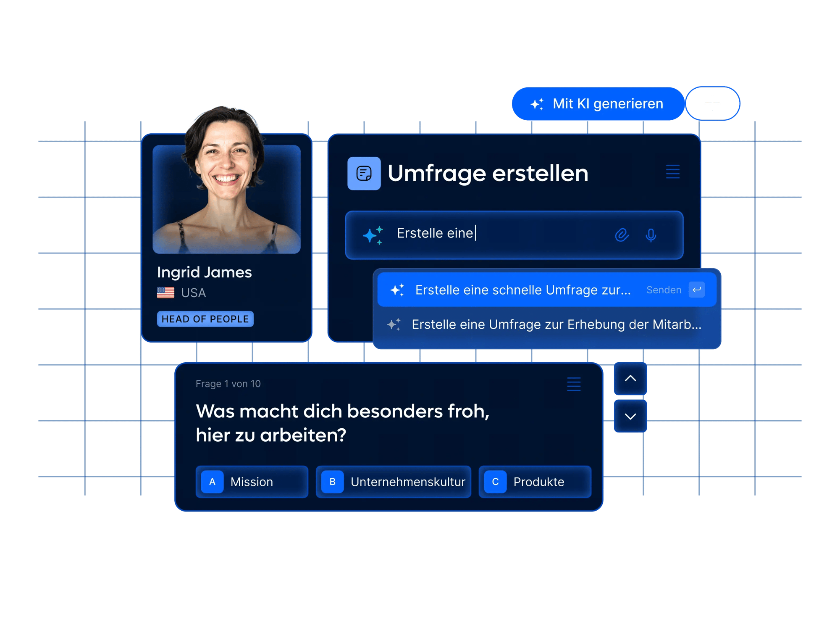Click the Frage 1 von 10 counter
This screenshot has width=840, height=617.
tap(228, 384)
